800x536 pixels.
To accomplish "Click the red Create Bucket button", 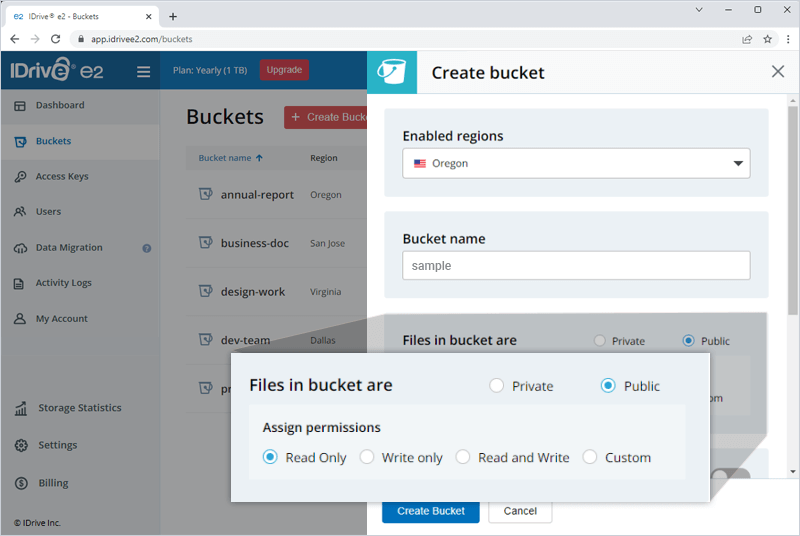I will pos(326,117).
